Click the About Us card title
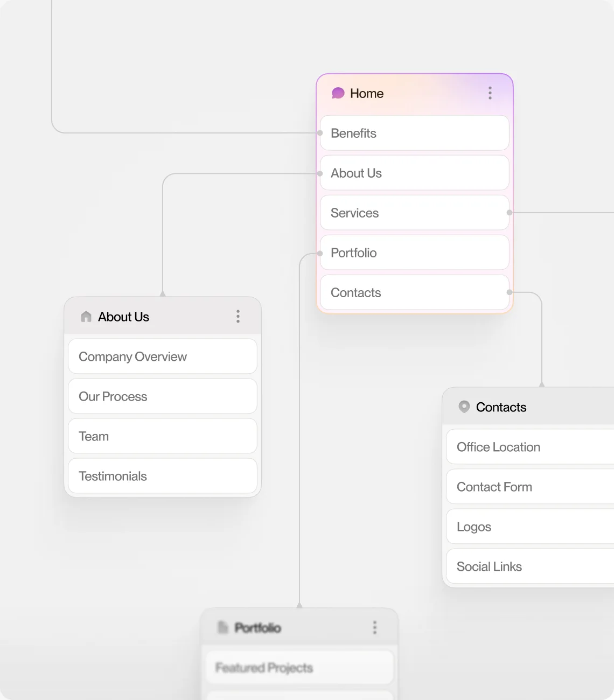 (x=123, y=317)
